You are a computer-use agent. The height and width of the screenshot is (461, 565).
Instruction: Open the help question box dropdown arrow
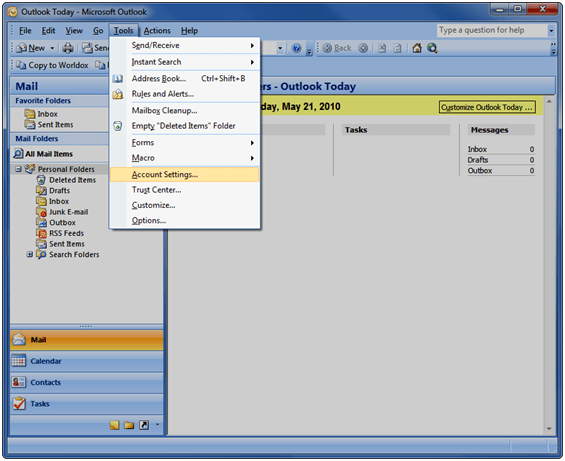[551, 31]
